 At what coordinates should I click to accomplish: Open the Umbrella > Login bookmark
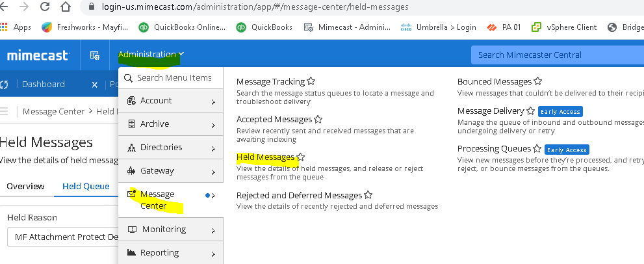(438, 27)
